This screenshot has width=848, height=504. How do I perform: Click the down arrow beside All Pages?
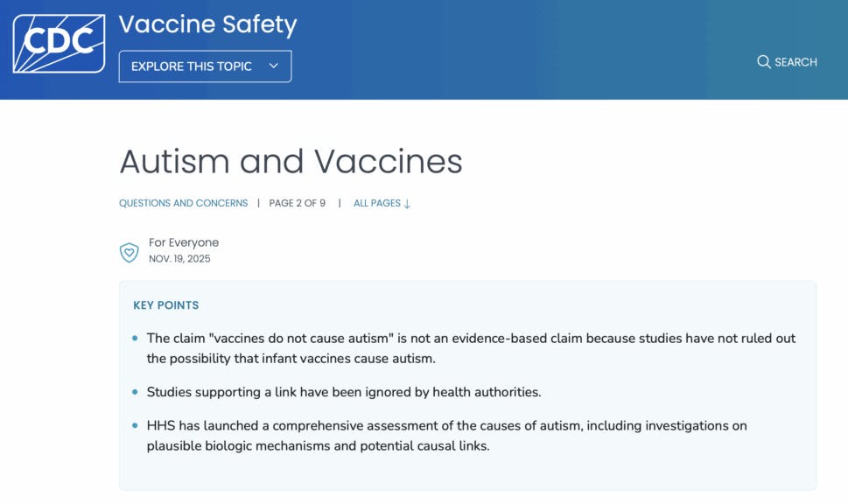coord(407,204)
